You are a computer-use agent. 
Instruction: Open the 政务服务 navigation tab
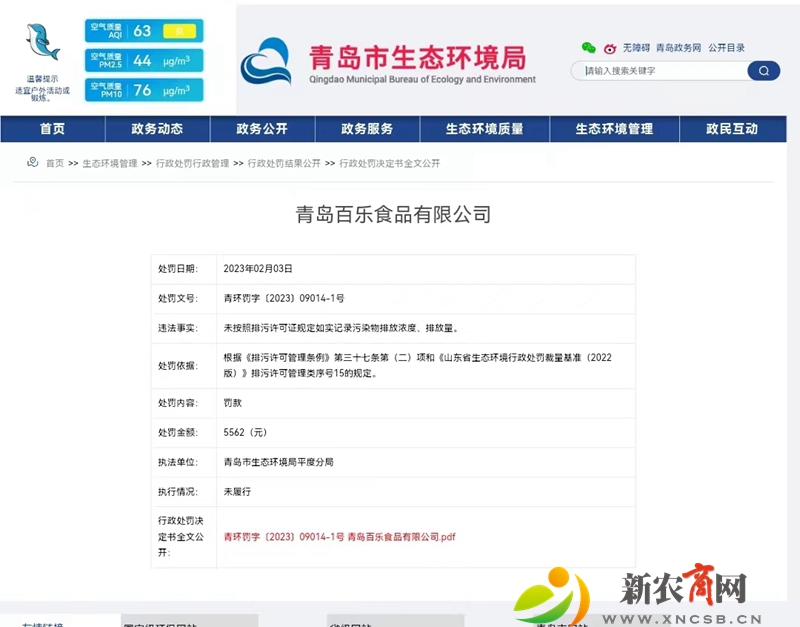pos(367,129)
